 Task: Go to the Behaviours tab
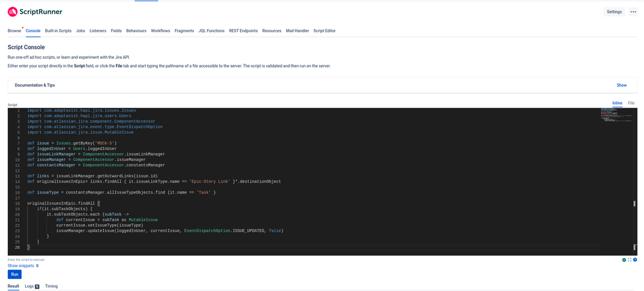137,31
